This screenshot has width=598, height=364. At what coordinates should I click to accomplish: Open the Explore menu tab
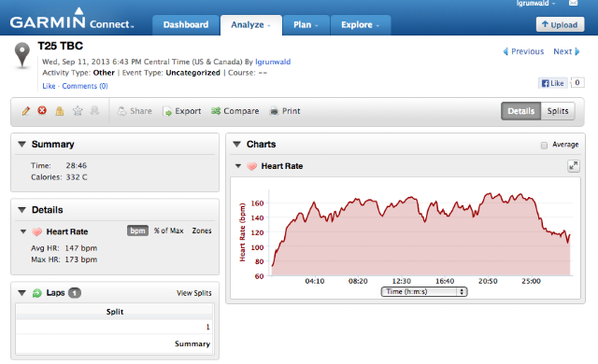pyautogui.click(x=361, y=25)
